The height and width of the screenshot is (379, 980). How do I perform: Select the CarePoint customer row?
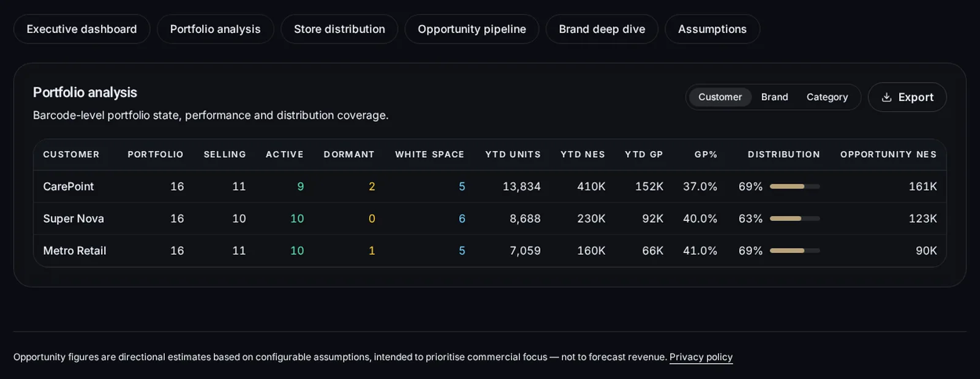click(490, 186)
